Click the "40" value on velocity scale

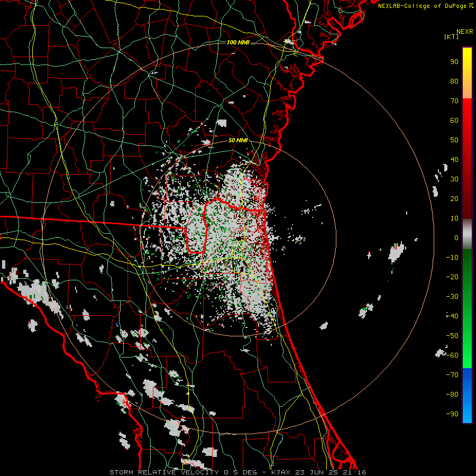(x=454, y=160)
